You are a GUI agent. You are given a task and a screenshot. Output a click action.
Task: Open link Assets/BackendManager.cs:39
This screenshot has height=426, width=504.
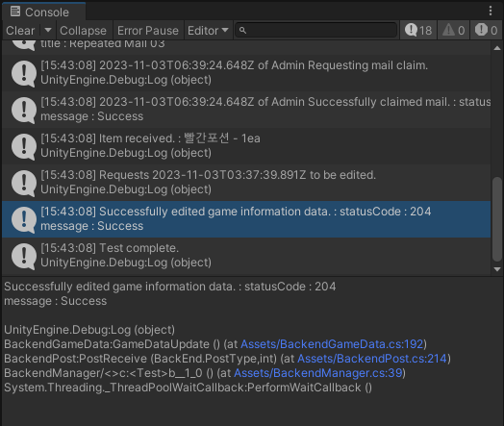tap(318, 373)
